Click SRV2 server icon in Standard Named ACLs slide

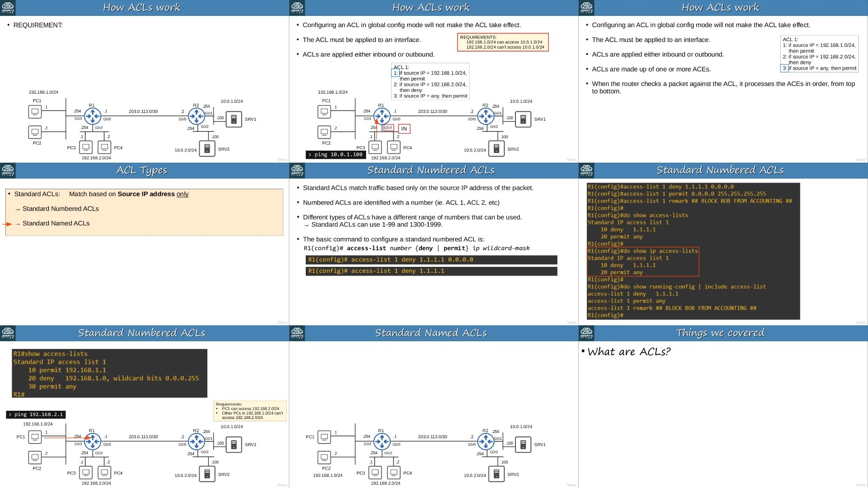click(x=496, y=474)
